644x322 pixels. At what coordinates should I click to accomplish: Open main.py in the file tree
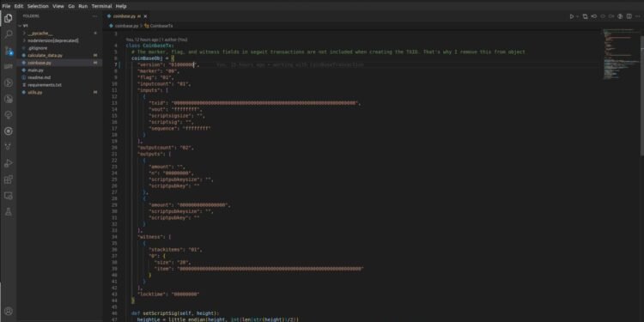[35, 70]
